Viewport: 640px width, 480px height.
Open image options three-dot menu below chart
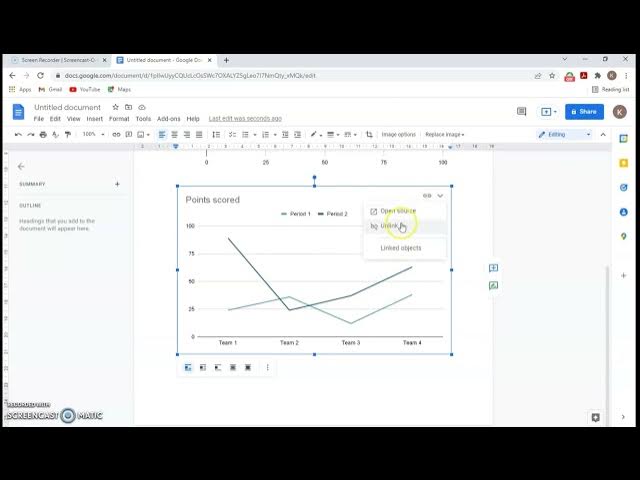pyautogui.click(x=267, y=367)
